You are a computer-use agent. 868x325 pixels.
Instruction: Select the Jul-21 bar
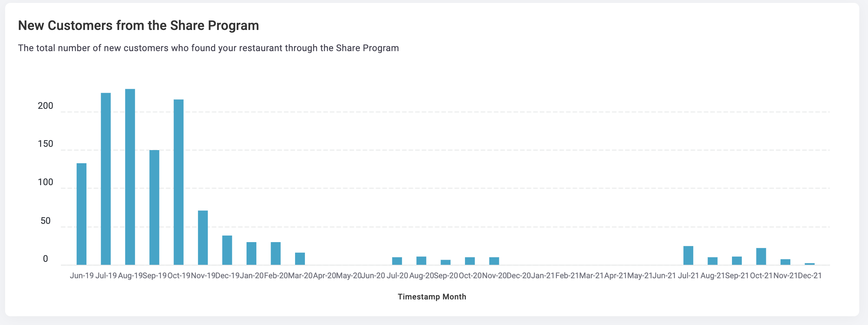pyautogui.click(x=688, y=256)
